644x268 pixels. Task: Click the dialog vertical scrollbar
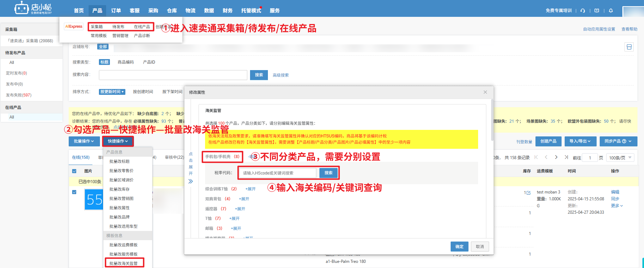[492, 120]
